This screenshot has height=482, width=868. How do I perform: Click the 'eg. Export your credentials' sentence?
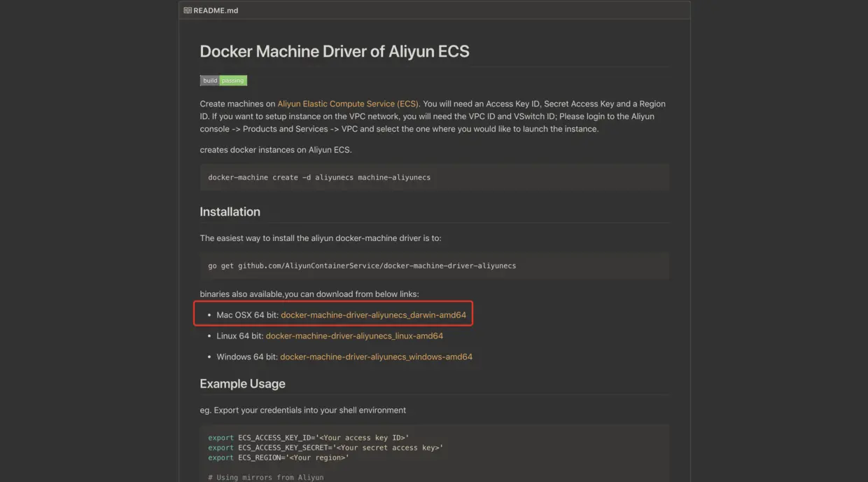click(303, 411)
